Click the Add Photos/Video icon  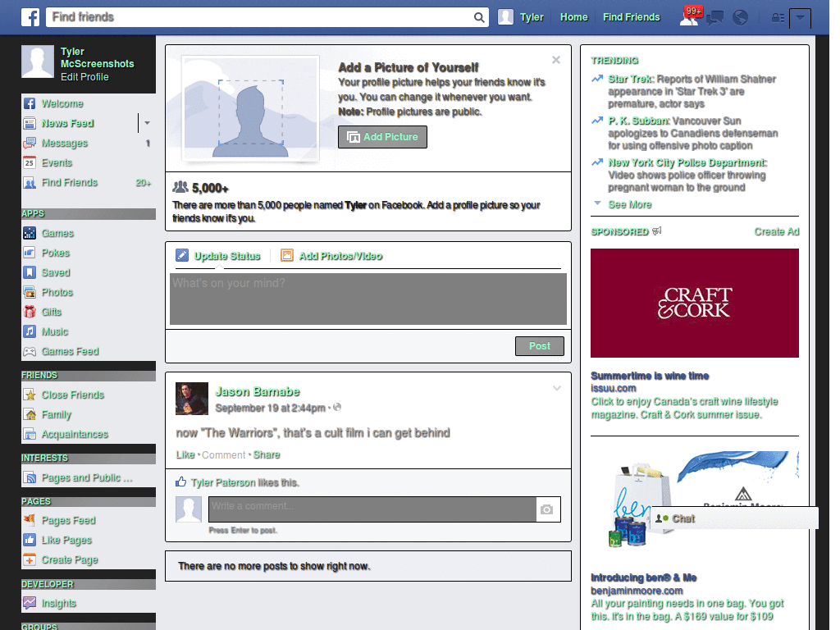pyautogui.click(x=286, y=255)
